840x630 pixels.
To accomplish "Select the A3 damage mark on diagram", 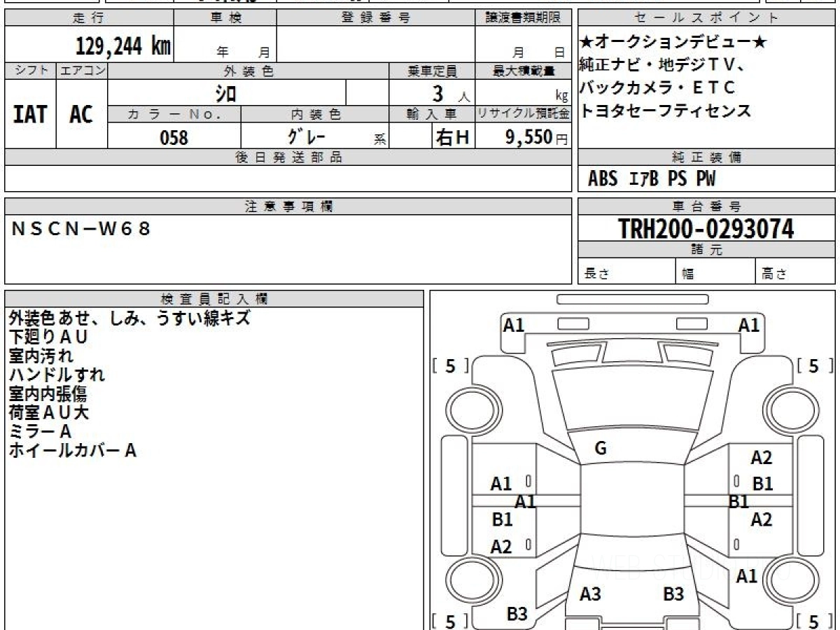I will [591, 594].
